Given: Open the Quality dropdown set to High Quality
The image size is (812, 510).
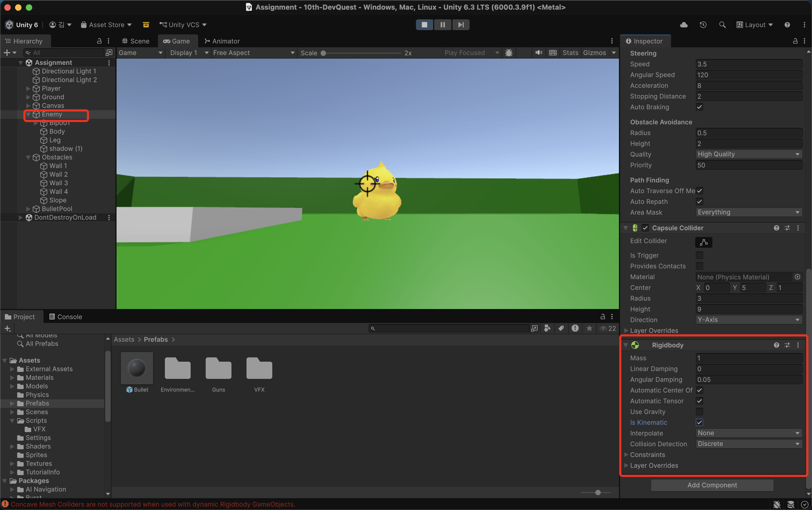Looking at the screenshot, I should 749,154.
